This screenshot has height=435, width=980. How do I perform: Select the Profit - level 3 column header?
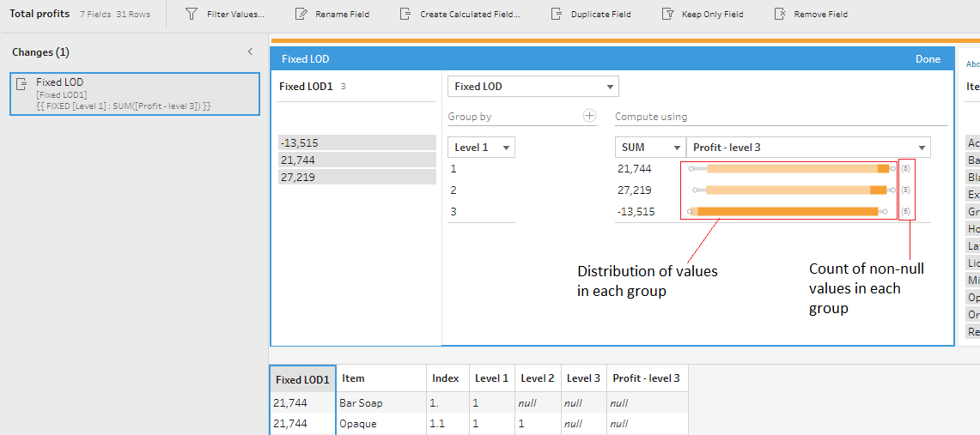click(x=648, y=378)
